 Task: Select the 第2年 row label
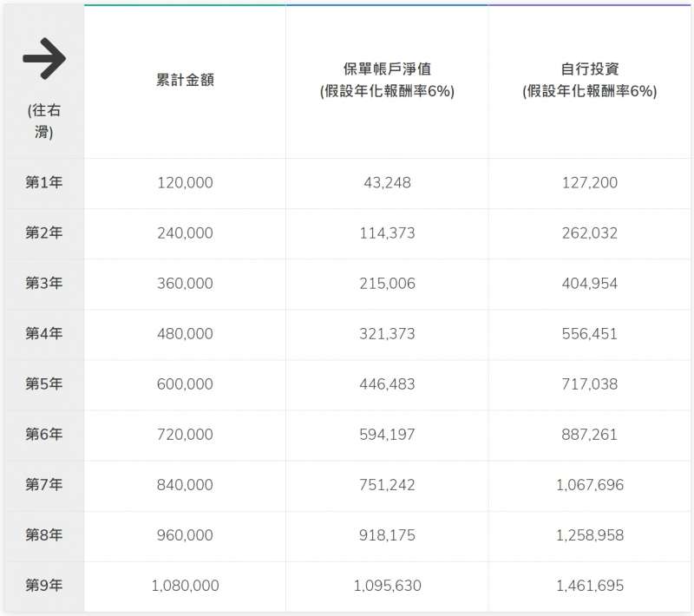tap(44, 233)
